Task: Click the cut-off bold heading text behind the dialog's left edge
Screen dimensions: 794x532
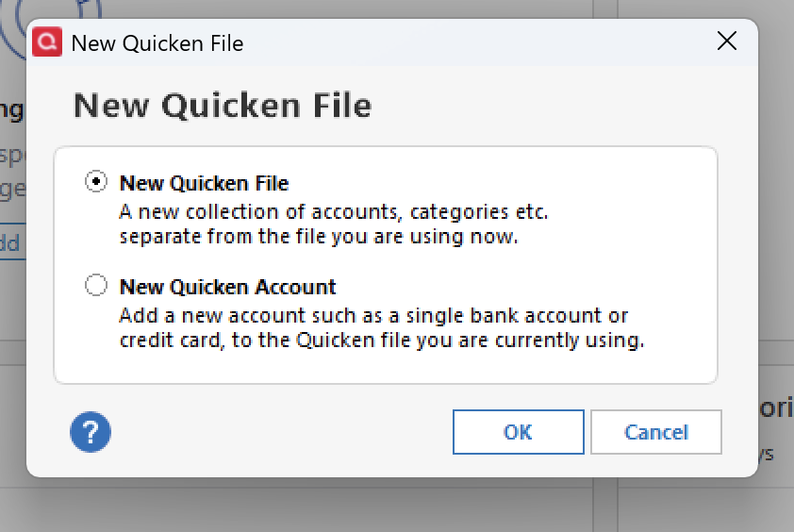Action: (x=11, y=109)
